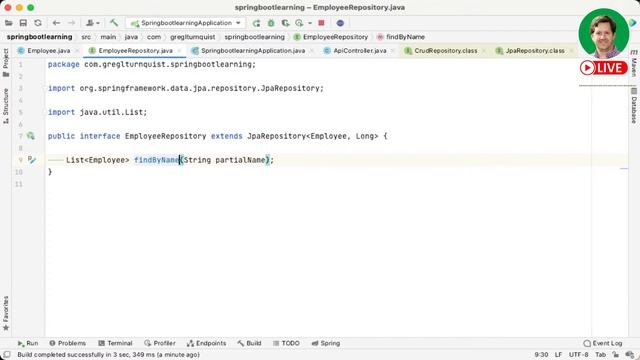640x360 pixels.
Task: Close the EmployeeRepository.java tab
Action: (179, 51)
